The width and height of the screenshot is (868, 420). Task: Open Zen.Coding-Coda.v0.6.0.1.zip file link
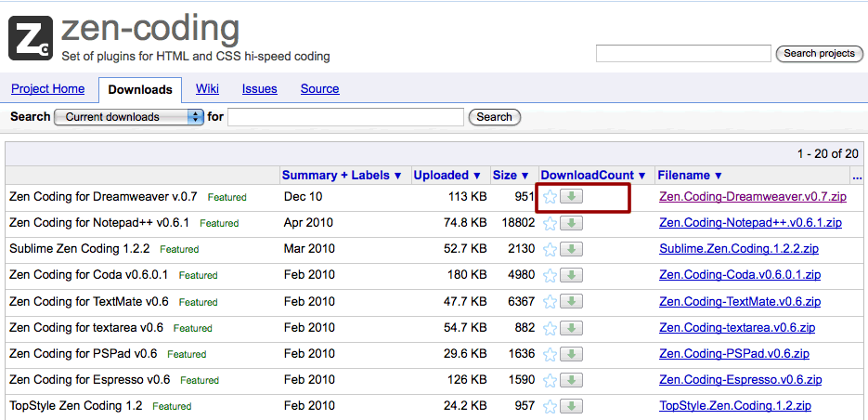point(740,275)
